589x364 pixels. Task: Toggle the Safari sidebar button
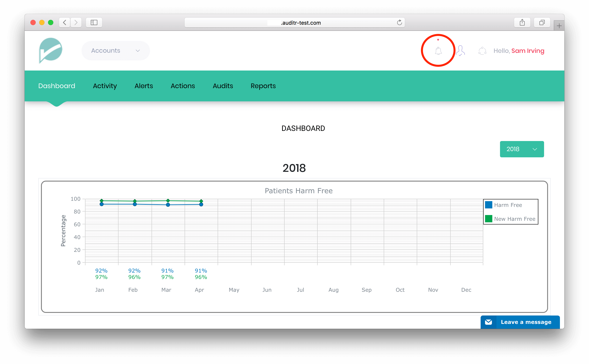[94, 23]
